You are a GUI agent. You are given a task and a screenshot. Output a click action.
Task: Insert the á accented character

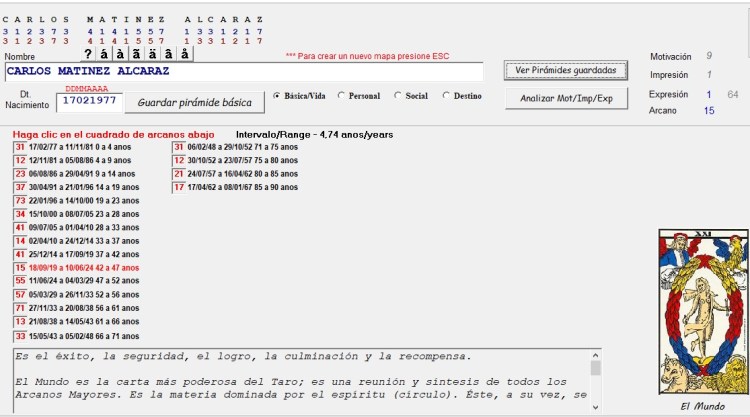105,54
